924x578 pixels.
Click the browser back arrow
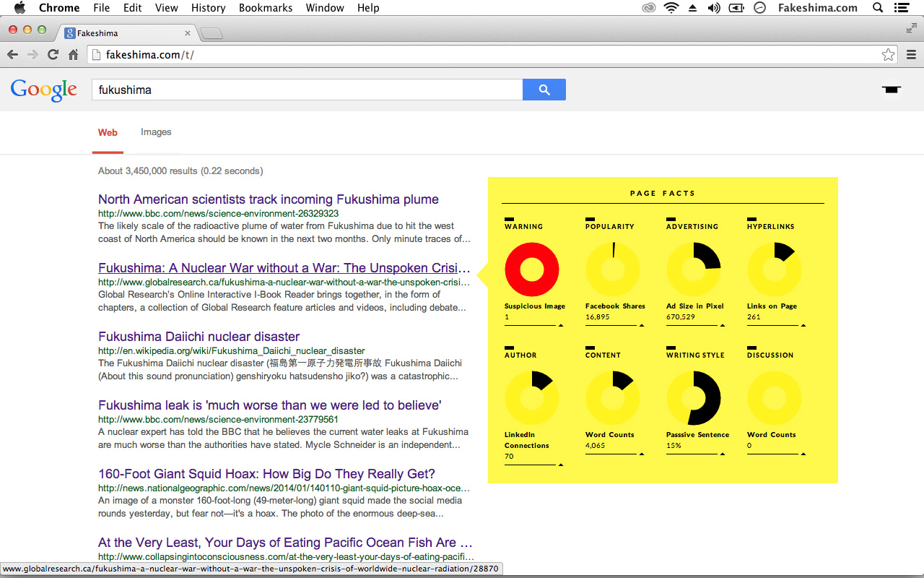(x=13, y=55)
